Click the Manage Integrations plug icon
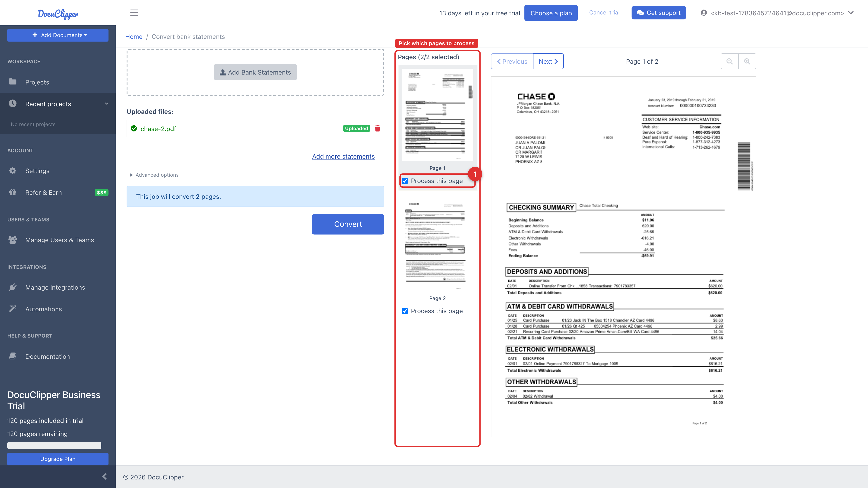Image resolution: width=868 pixels, height=488 pixels. click(x=13, y=287)
